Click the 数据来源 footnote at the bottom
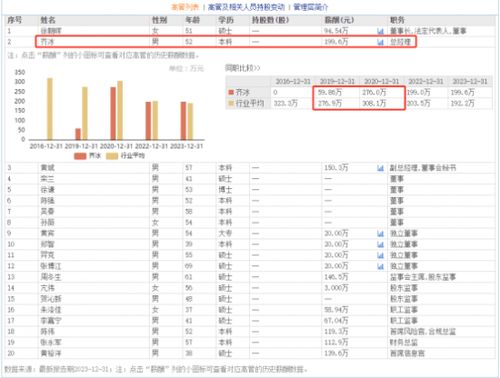 [x=156, y=369]
